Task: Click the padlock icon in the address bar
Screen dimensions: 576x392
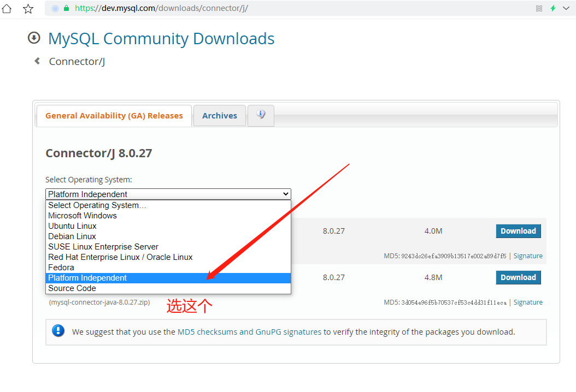Action: (66, 8)
